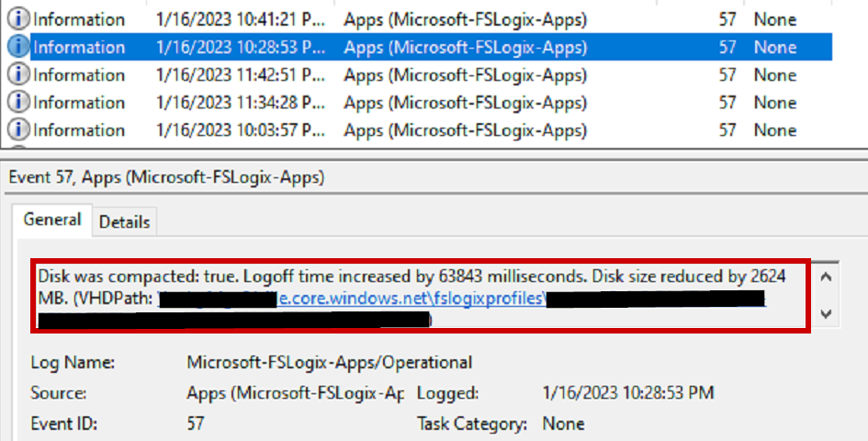The width and height of the screenshot is (868, 441).
Task: Click the info icon of the selected 10:28:53 event
Action: tap(18, 47)
